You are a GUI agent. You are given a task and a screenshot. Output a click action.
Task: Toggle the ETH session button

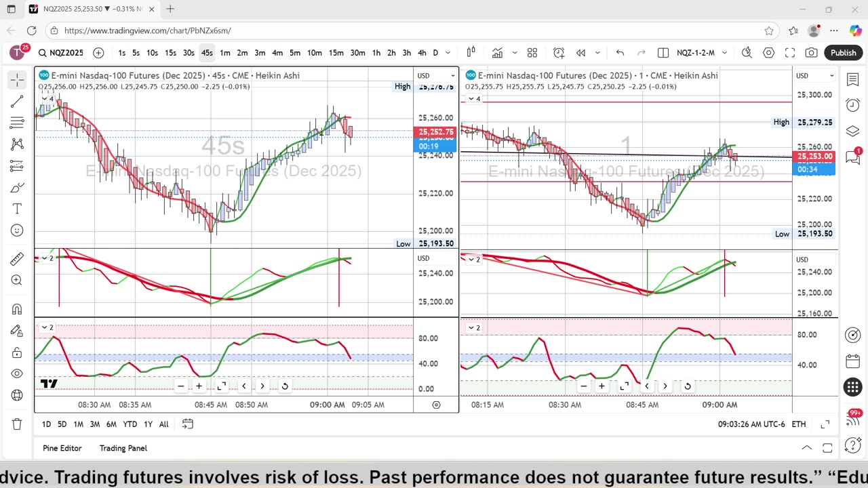799,424
